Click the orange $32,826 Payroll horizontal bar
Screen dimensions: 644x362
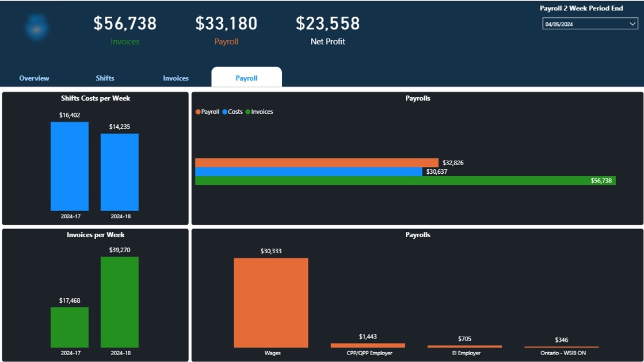[317, 163]
